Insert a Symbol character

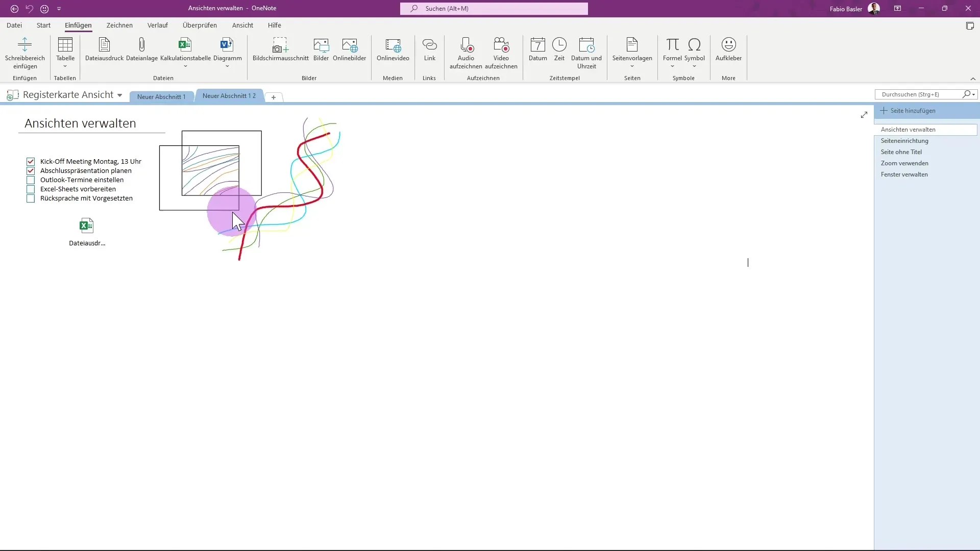694,45
